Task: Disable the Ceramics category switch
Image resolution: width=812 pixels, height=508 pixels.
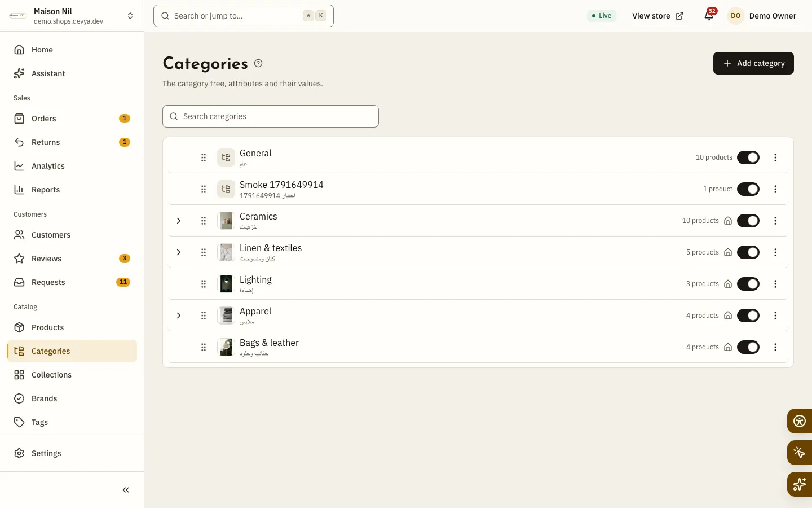Action: point(748,221)
